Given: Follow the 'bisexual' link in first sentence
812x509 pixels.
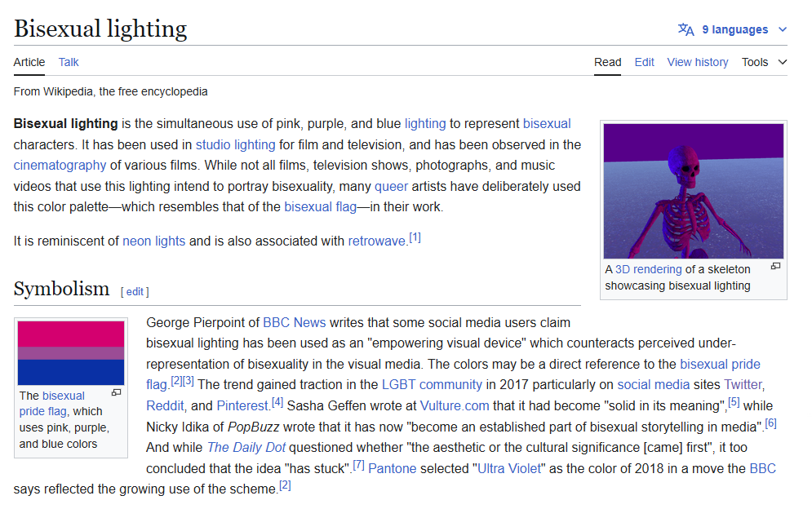Looking at the screenshot, I should 547,124.
